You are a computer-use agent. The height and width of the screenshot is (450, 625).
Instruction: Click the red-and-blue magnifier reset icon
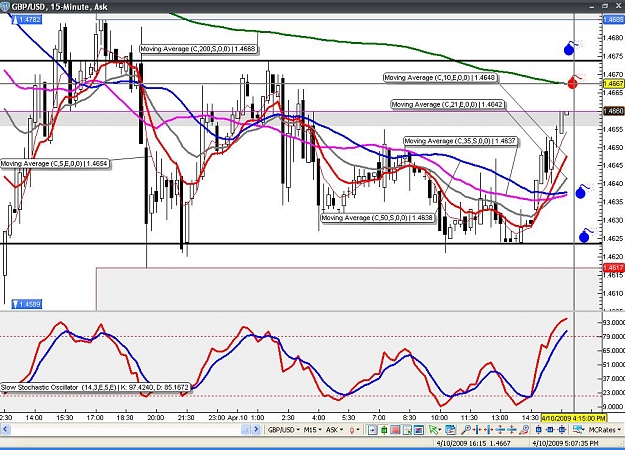coord(524,430)
